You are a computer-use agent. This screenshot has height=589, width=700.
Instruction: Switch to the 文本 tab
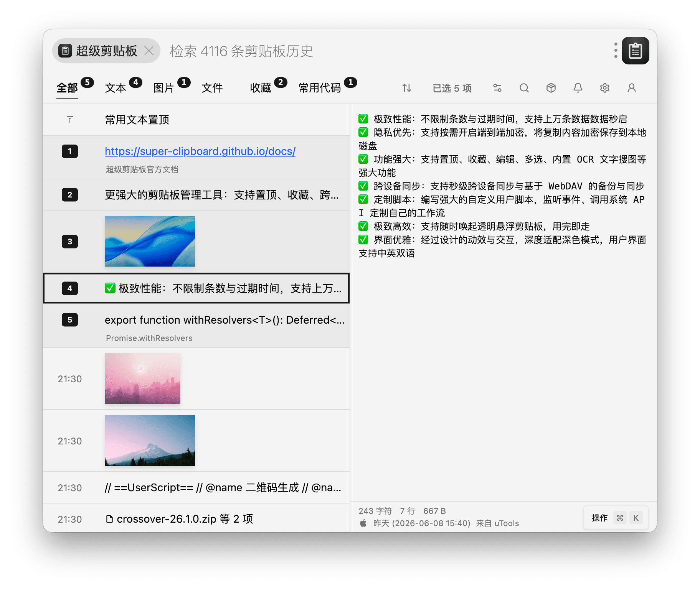[x=116, y=88]
